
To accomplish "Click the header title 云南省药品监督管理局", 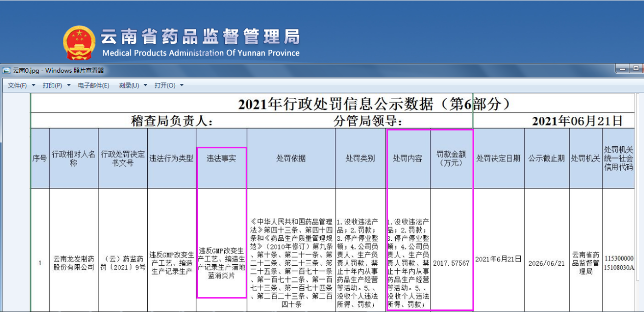I will (x=200, y=37).
